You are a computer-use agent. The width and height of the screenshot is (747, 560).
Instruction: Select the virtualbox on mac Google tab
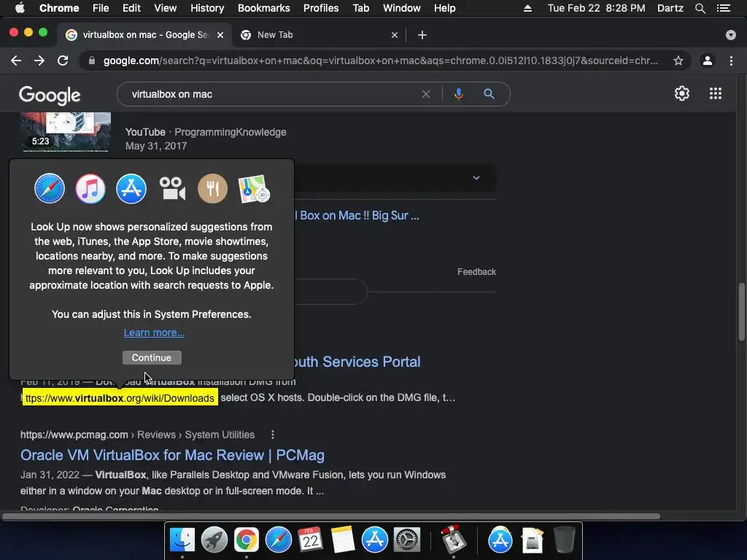[x=143, y=35]
